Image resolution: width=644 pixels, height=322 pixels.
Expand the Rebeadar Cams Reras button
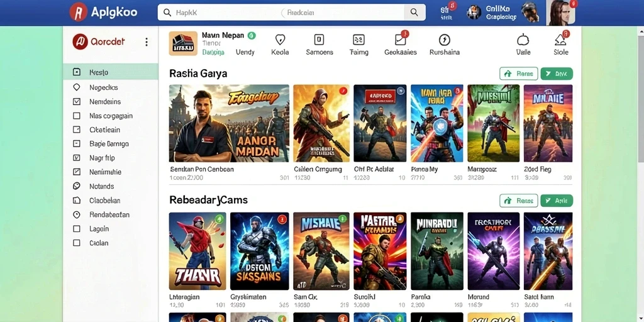519,201
